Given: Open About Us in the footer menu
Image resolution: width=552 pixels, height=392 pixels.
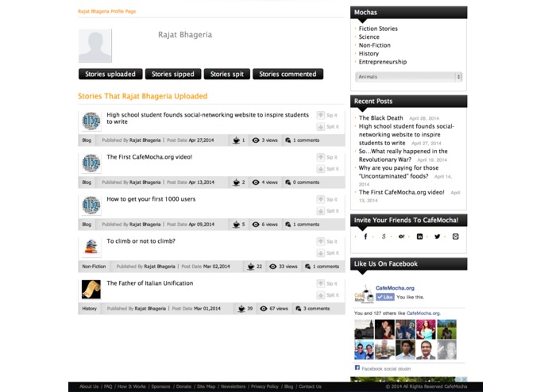Looking at the screenshot, I should tap(89, 386).
